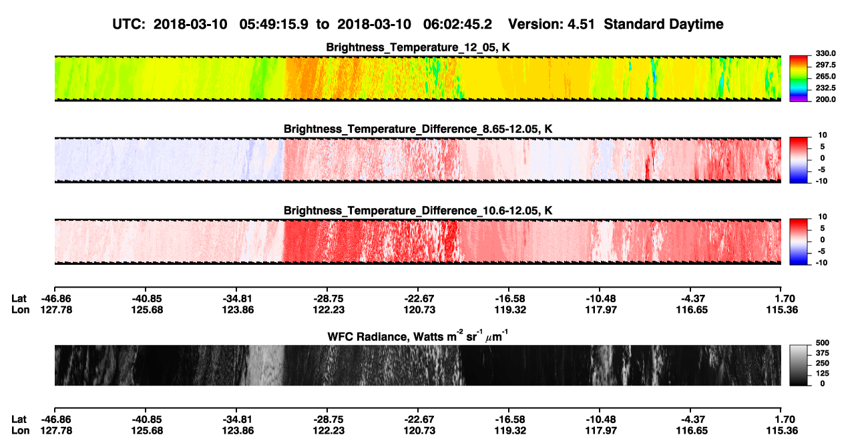The height and width of the screenshot is (445, 868).
Task: Click the grayscale WFC Radiance image strip
Action: click(417, 366)
